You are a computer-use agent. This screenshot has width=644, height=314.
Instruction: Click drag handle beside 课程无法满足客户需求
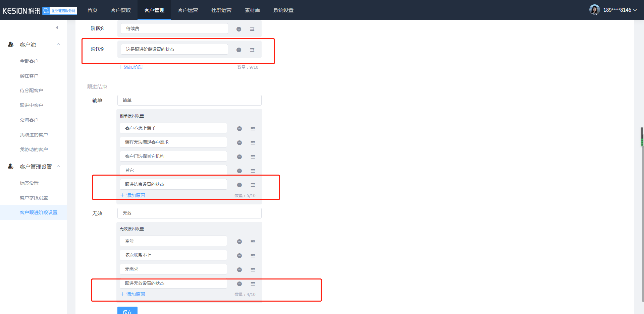click(x=253, y=143)
